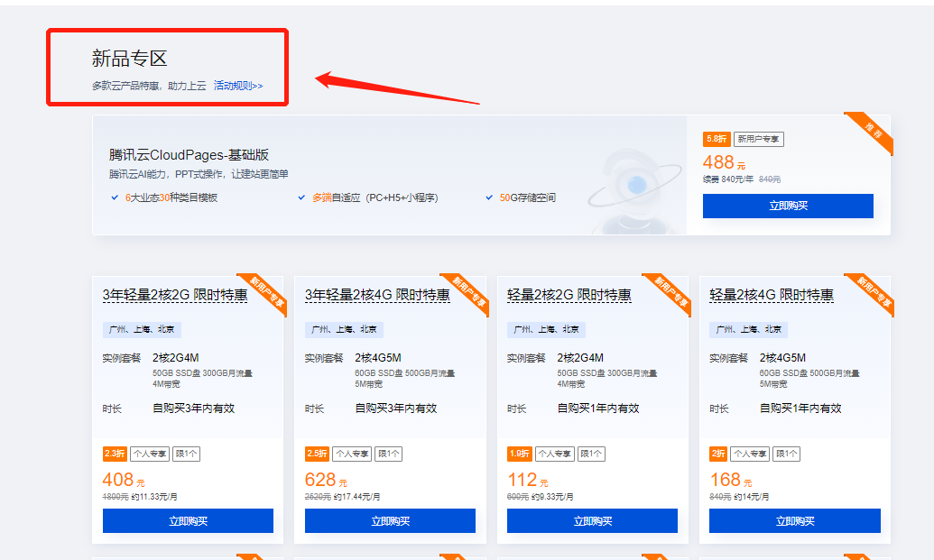
Task: Click the 1.9折 discount badge
Action: tap(520, 454)
